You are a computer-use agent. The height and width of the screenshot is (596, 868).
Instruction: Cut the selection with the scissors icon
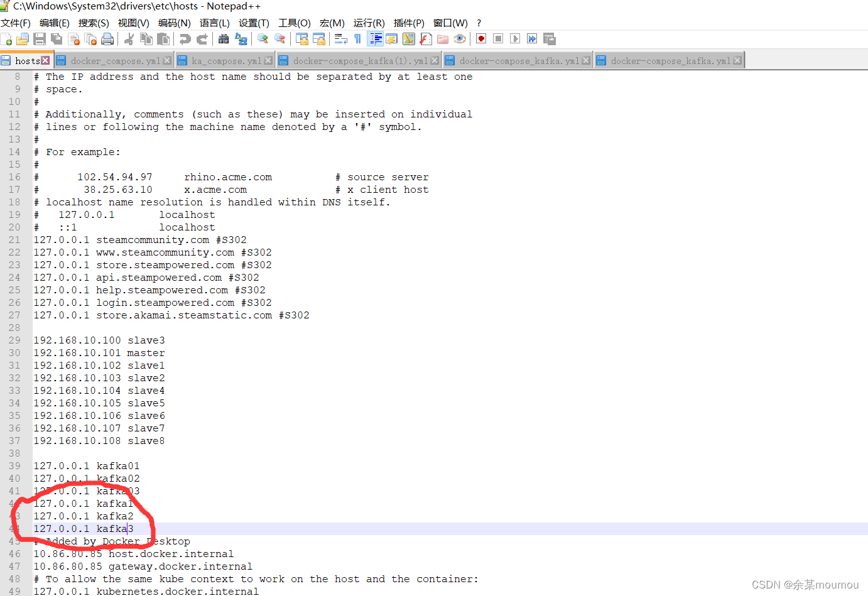(129, 39)
